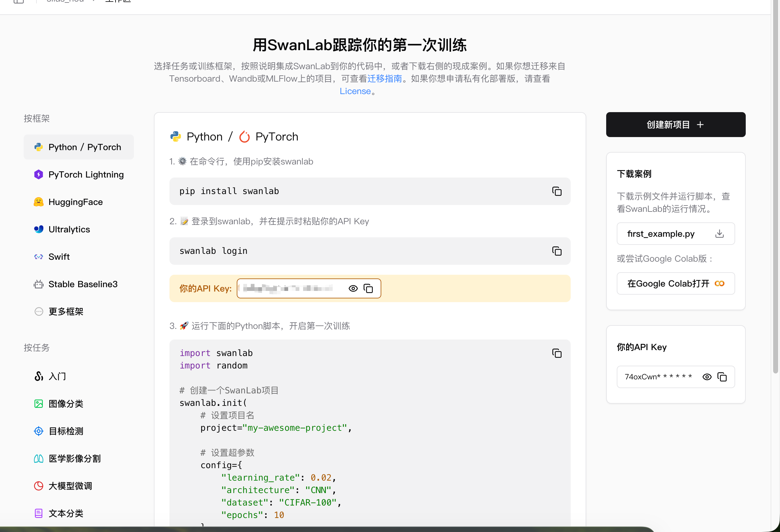Show hidden API key in right card
The image size is (780, 532).
click(x=707, y=377)
